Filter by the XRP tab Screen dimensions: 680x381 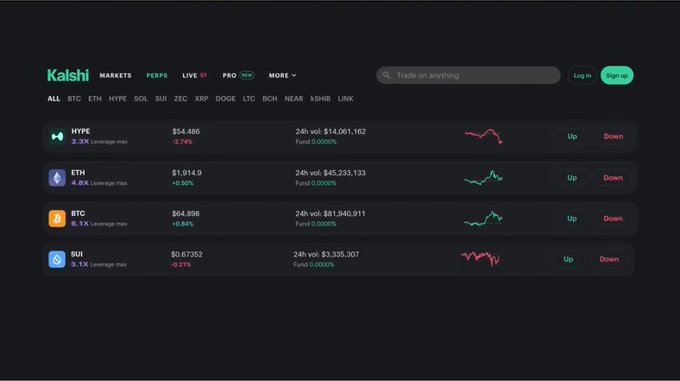tap(201, 99)
